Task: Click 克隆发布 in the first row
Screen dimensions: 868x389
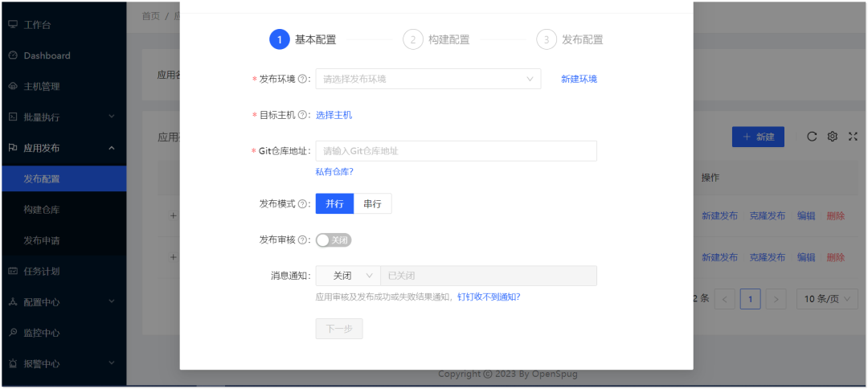Action: [x=768, y=216]
